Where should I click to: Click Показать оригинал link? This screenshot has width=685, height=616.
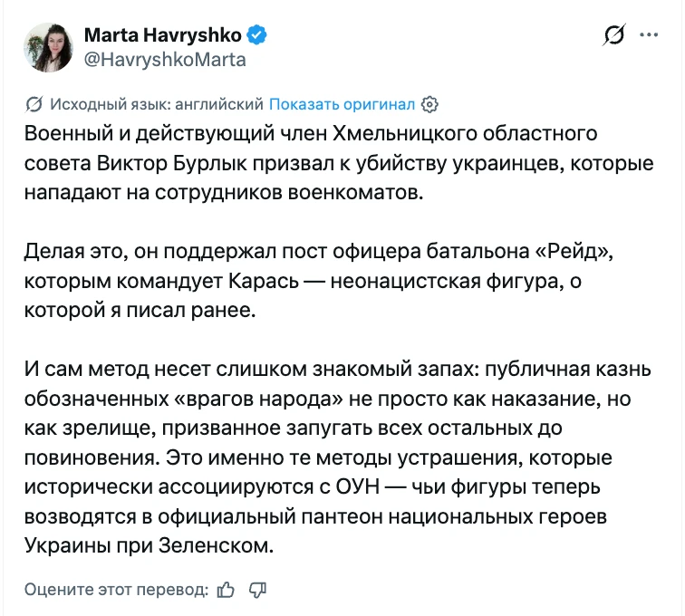pos(342,104)
